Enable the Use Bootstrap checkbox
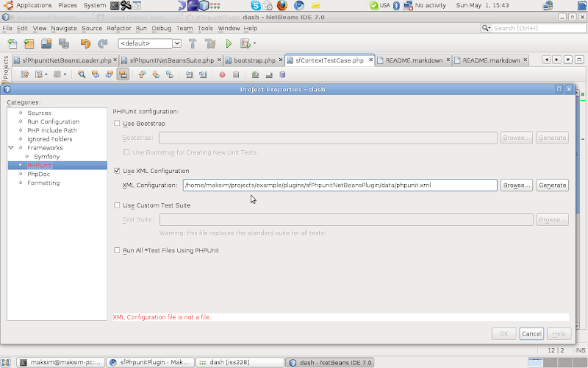The height and width of the screenshot is (368, 588). tap(117, 123)
